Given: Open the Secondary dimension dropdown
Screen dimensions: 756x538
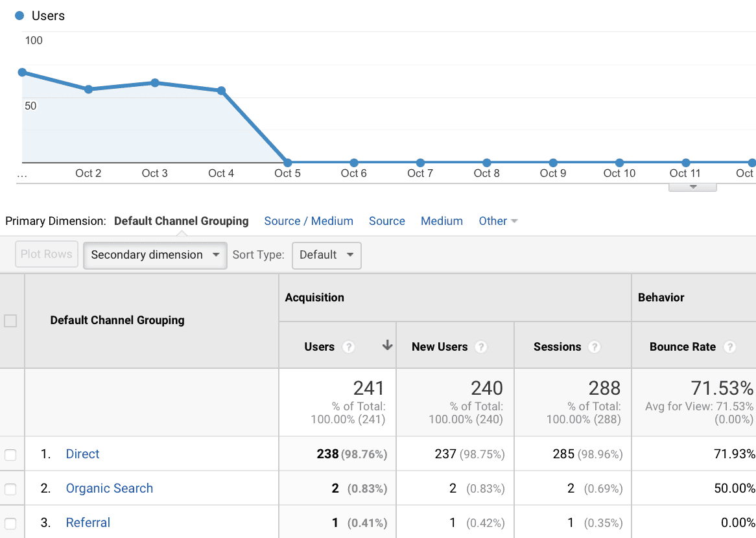Looking at the screenshot, I should point(155,255).
